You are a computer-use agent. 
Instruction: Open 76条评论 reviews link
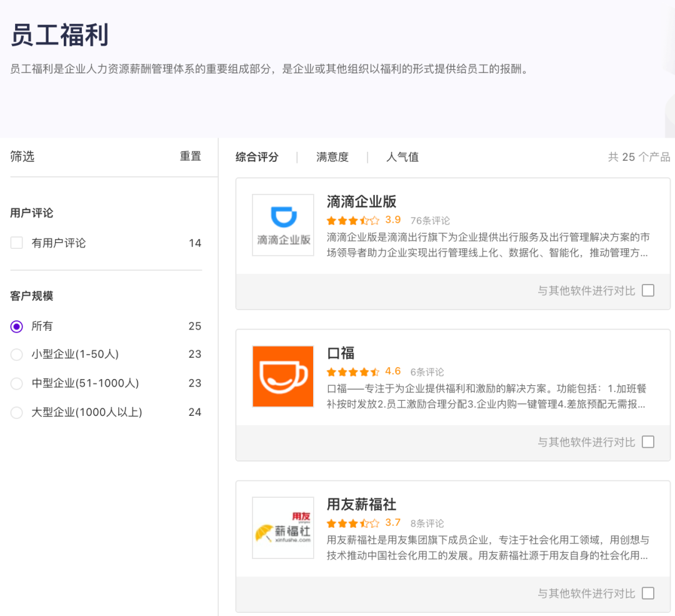click(x=430, y=221)
